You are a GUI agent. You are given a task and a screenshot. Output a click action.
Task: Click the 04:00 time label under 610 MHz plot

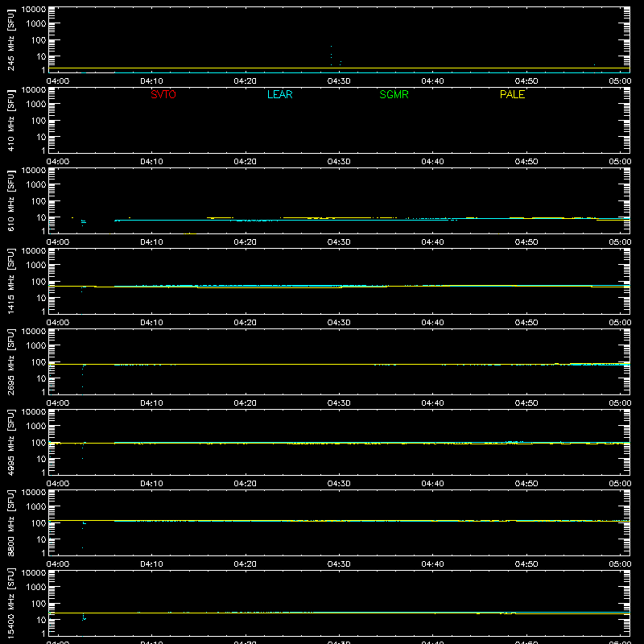point(58,242)
